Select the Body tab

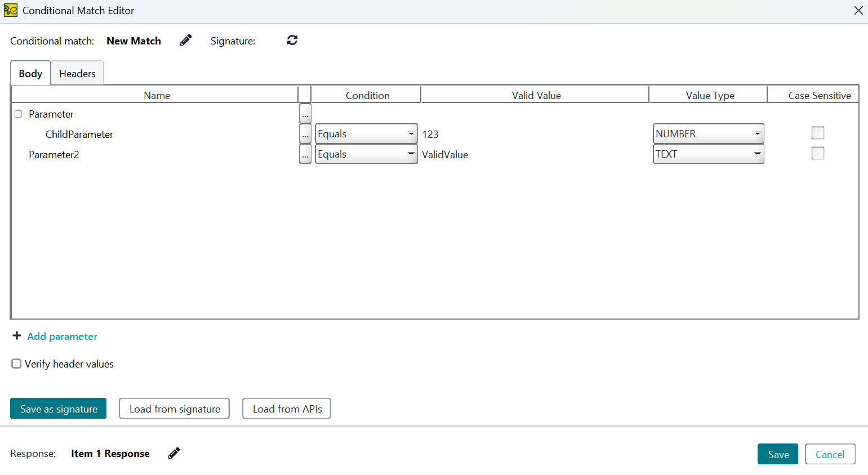pyautogui.click(x=30, y=73)
